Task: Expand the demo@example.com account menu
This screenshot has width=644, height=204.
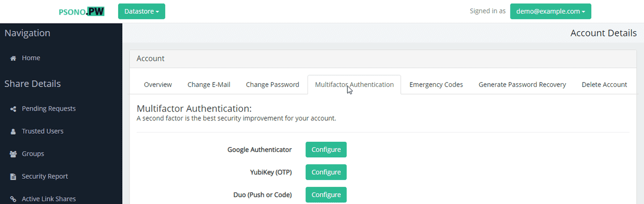Action: [551, 11]
